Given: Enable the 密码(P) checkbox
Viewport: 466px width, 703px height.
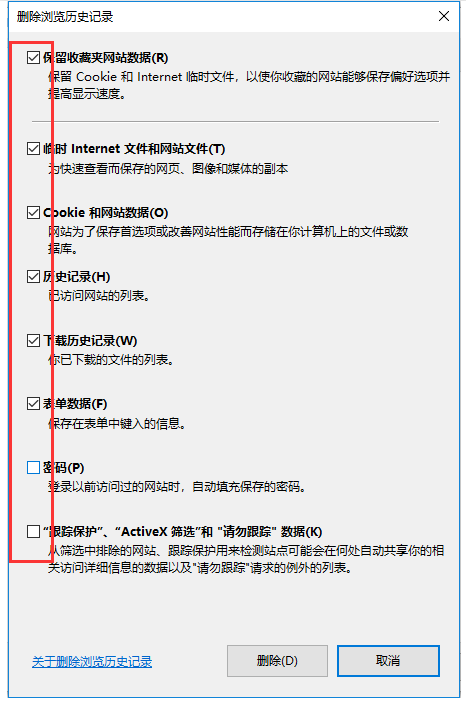Looking at the screenshot, I should pos(33,468).
